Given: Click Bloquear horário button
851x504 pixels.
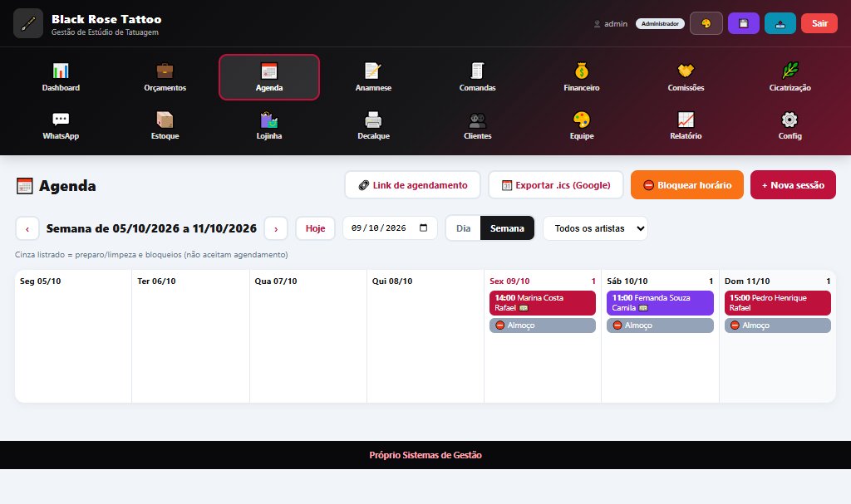Looking at the screenshot, I should (x=687, y=185).
